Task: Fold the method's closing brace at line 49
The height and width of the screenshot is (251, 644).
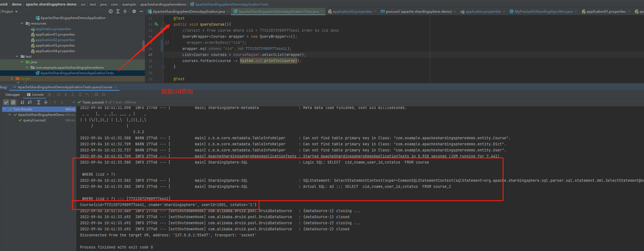Action: (163, 67)
